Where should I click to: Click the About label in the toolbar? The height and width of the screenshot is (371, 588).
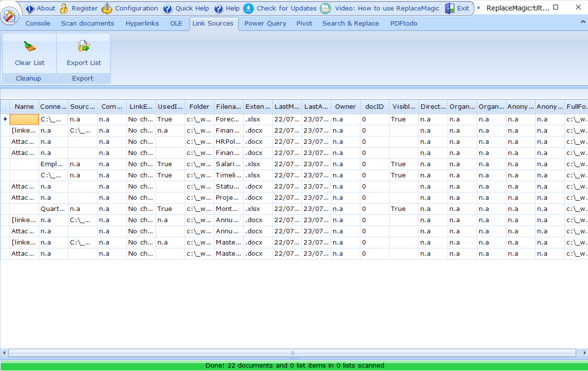(x=46, y=8)
